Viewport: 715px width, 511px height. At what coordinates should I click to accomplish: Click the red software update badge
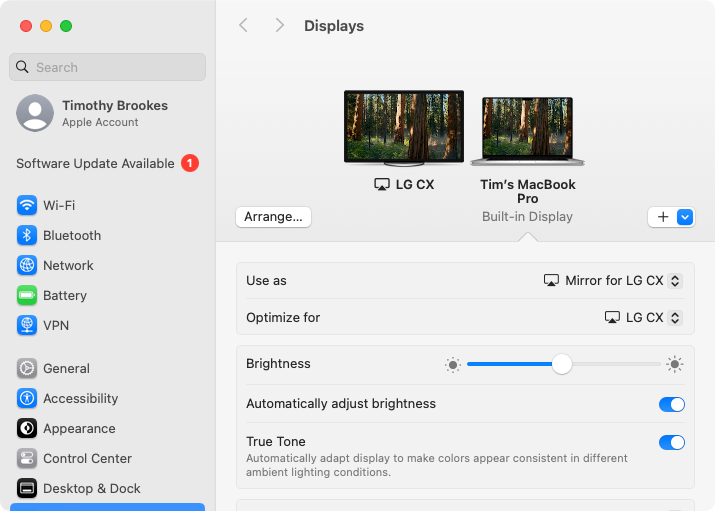point(190,163)
